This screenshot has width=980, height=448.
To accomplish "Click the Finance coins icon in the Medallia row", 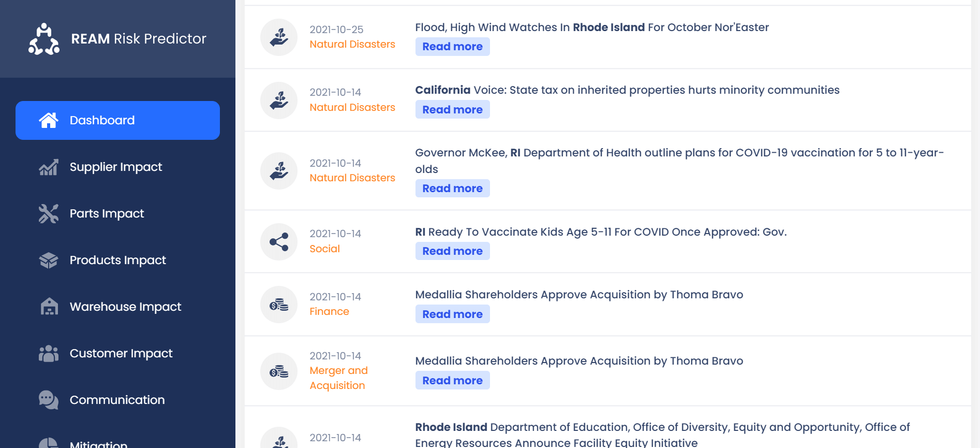I will pyautogui.click(x=279, y=305).
